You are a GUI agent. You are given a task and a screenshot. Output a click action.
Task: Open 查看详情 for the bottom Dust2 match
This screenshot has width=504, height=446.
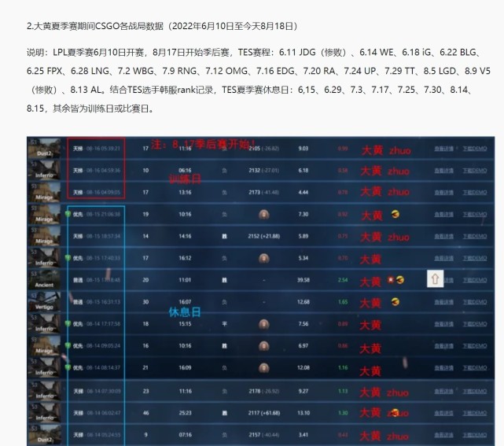tap(444, 435)
